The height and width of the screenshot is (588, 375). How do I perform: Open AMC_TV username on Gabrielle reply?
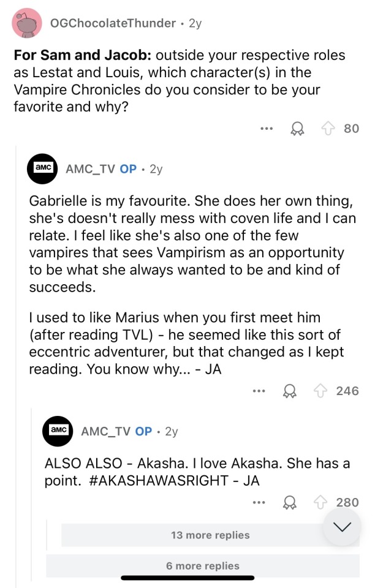click(x=92, y=169)
